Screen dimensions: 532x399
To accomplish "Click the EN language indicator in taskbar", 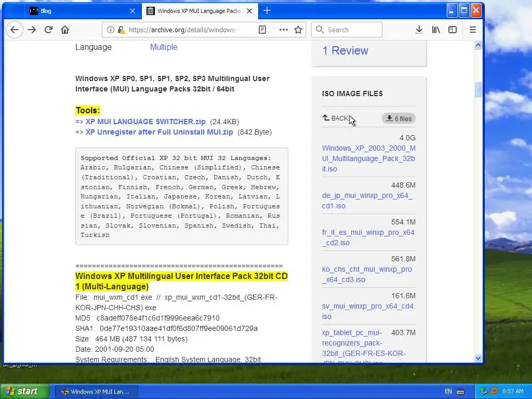I will (x=448, y=392).
